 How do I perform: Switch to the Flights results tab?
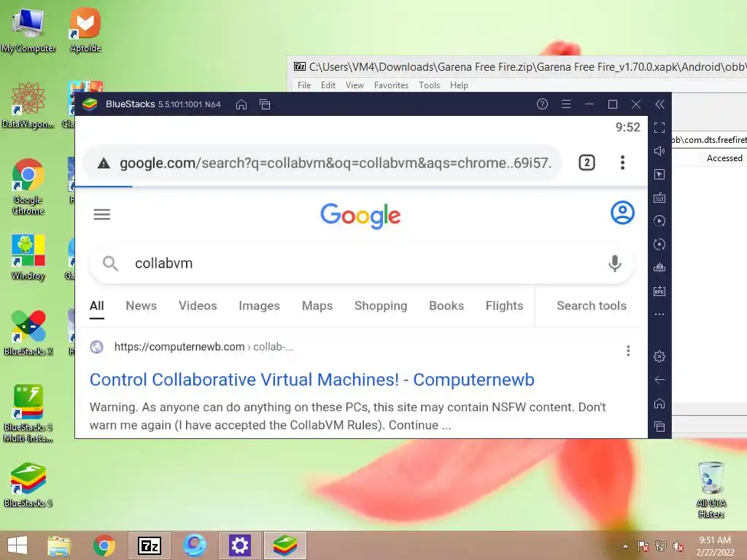[505, 306]
